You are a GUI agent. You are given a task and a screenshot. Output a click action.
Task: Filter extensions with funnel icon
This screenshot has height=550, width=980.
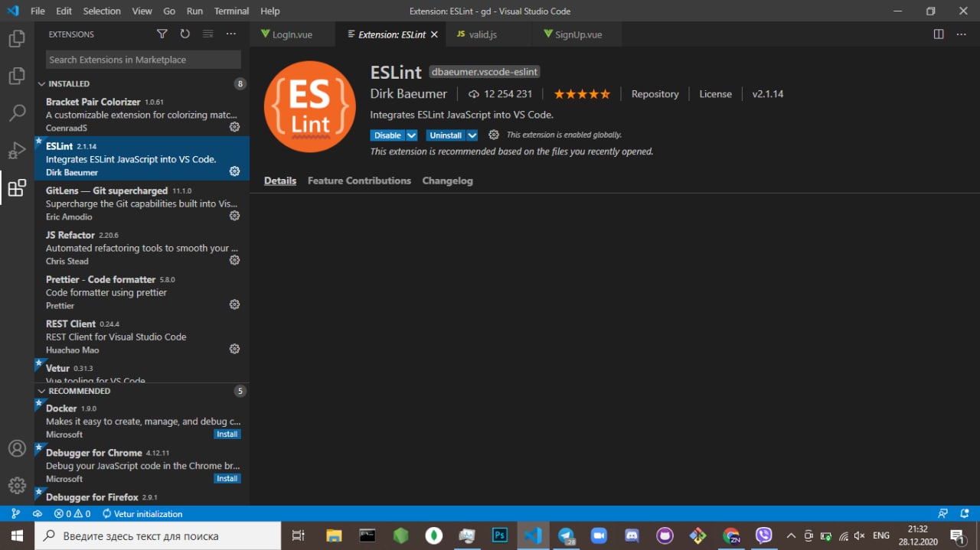(162, 34)
